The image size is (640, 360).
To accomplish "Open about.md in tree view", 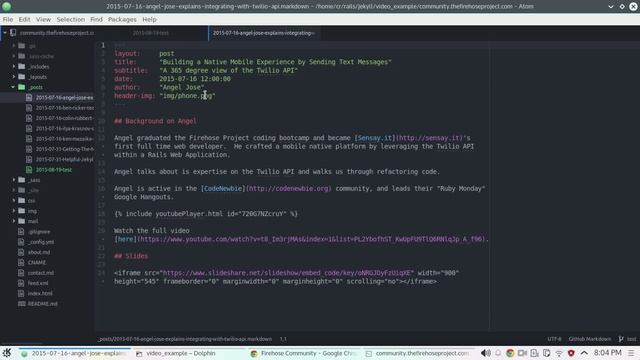I will pos(39,252).
